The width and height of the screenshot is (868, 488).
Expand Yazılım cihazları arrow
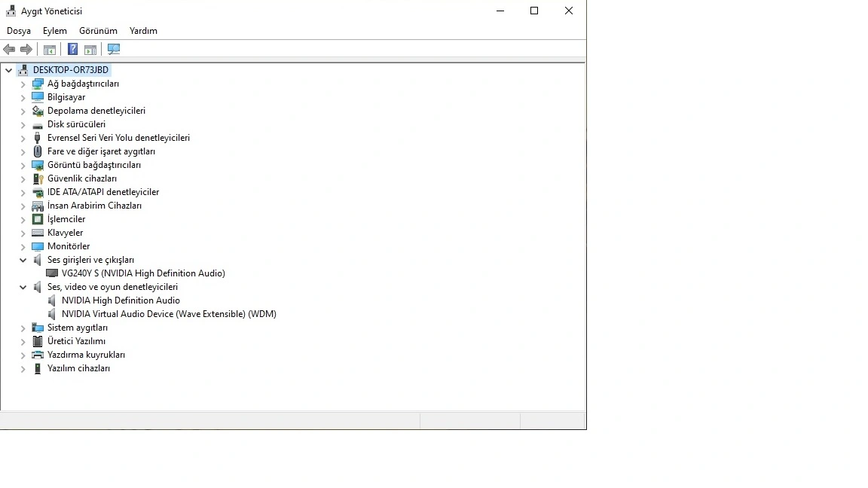[x=23, y=368]
